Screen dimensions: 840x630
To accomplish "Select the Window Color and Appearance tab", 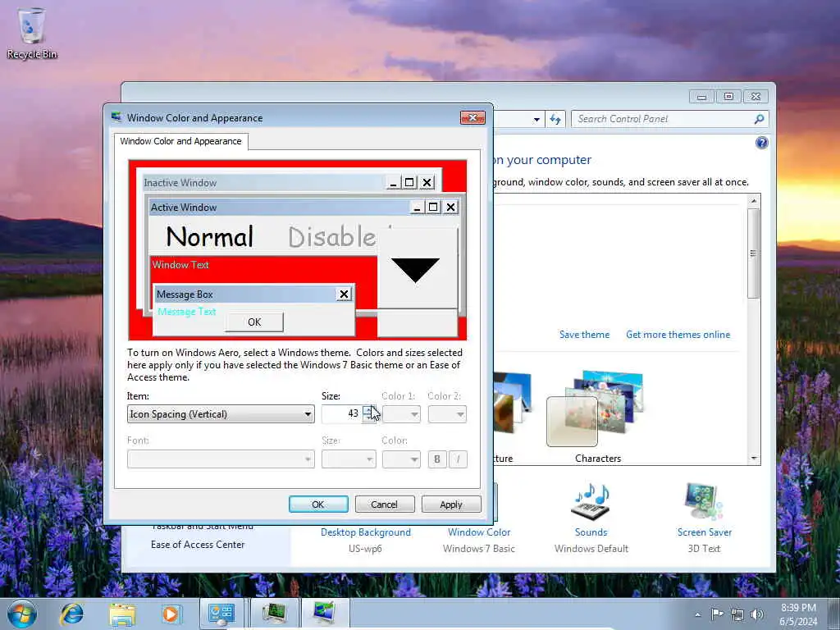I will [x=180, y=141].
